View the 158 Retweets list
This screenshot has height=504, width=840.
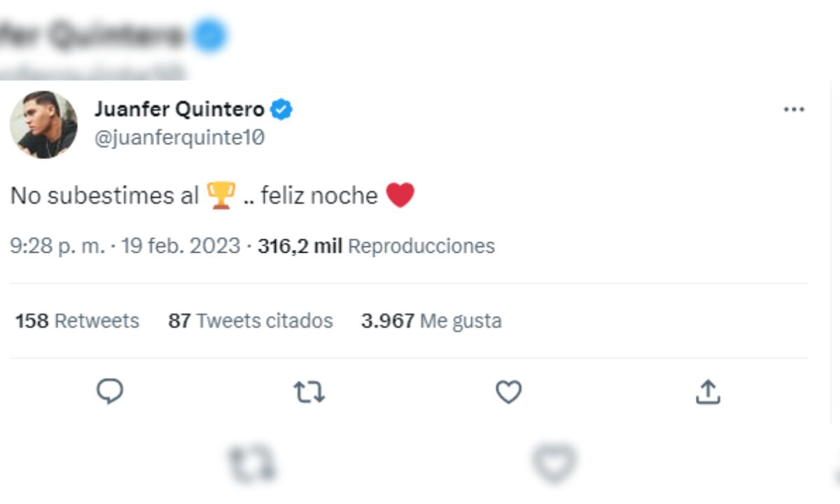point(76,321)
